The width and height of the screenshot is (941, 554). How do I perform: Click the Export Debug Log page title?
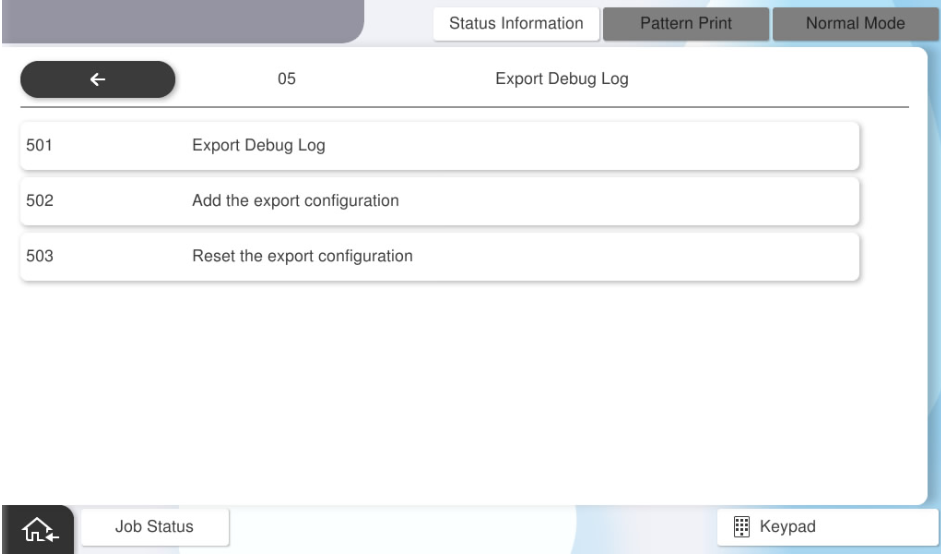click(562, 81)
